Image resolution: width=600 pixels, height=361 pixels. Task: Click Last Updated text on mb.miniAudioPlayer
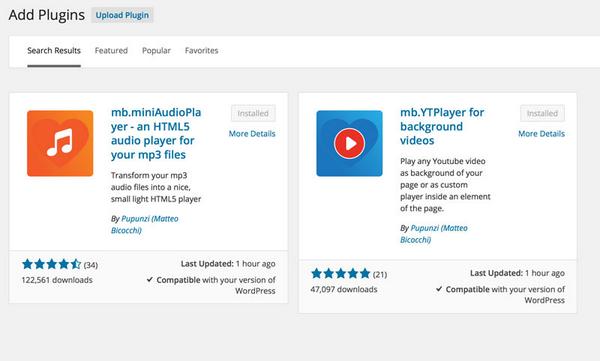point(228,264)
